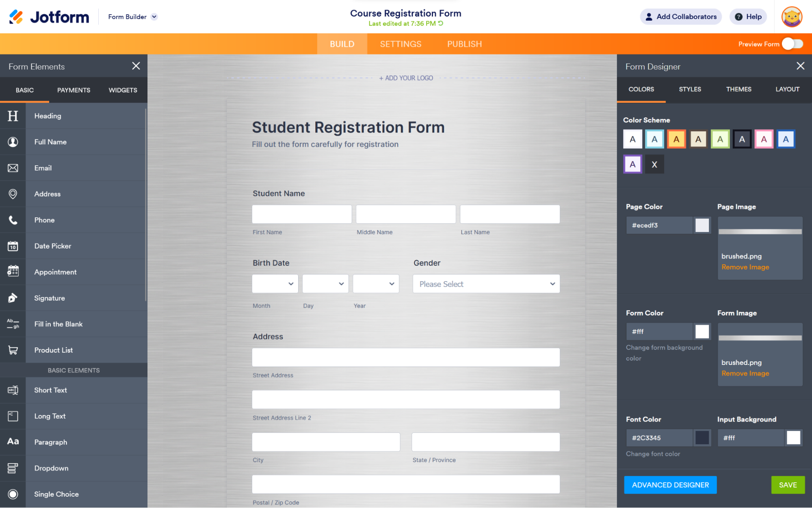Click the Appointment element icon
Image resolution: width=812 pixels, height=508 pixels.
pos(13,271)
